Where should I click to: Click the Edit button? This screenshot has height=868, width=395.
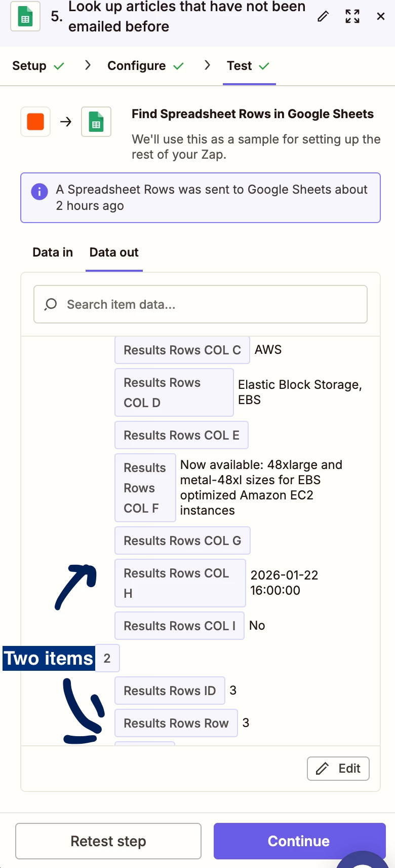pos(338,769)
